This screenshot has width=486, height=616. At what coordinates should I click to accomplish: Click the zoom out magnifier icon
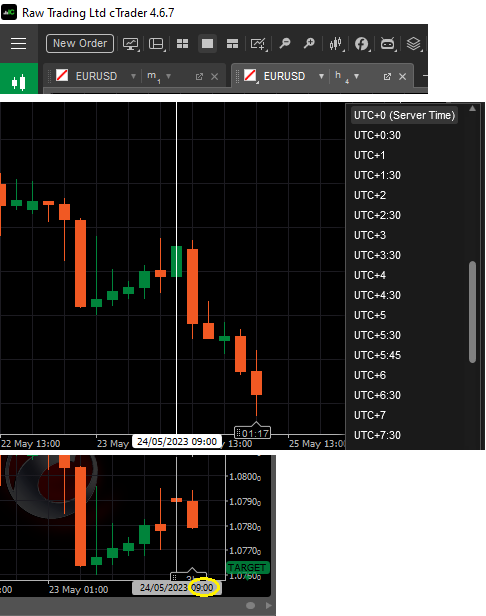pyautogui.click(x=285, y=44)
